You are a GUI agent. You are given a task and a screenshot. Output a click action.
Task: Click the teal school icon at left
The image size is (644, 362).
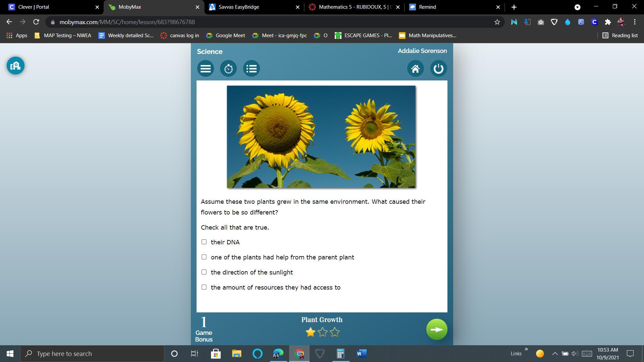click(x=15, y=66)
